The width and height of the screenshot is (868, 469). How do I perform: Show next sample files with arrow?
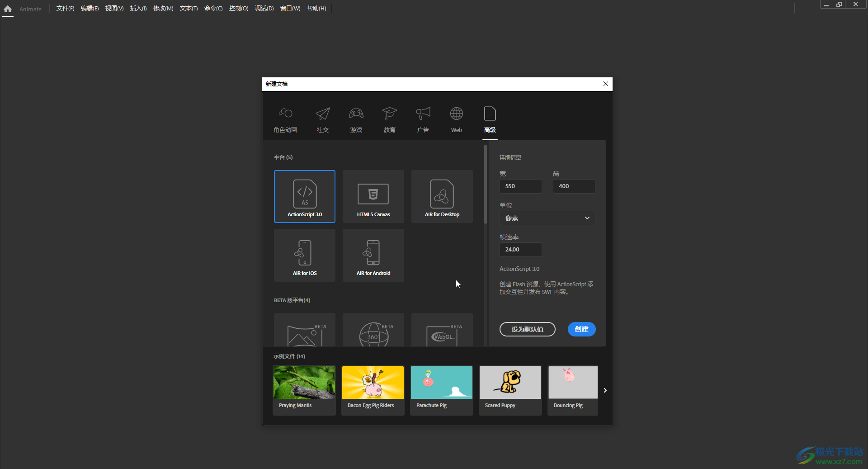605,390
